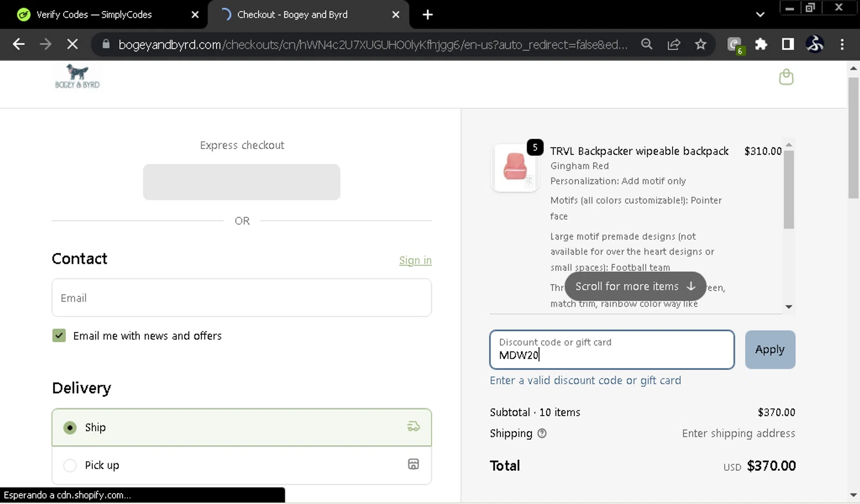Click the Email input field
The height and width of the screenshot is (504, 860).
click(x=241, y=298)
